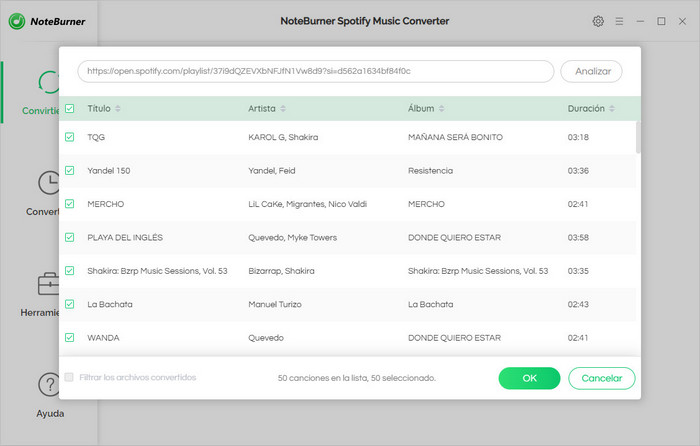700x446 pixels.
Task: Sort by Artista column arrows
Action: pos(283,108)
